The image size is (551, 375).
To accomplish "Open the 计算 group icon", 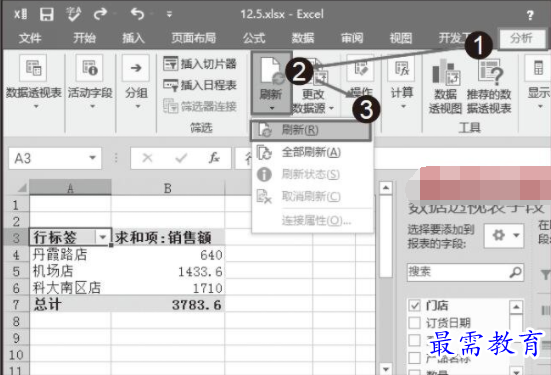I will (x=402, y=68).
